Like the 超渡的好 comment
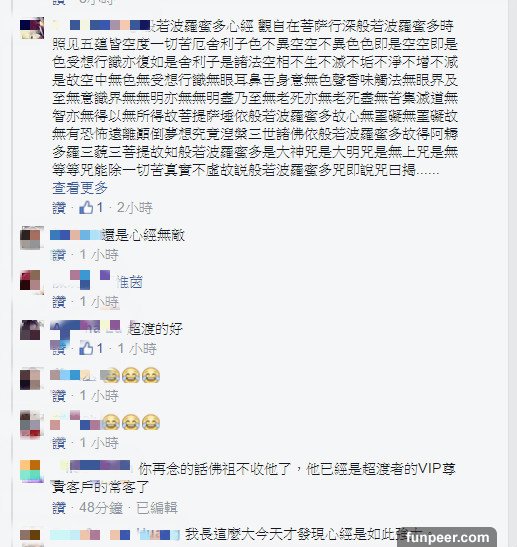Image resolution: width=517 pixels, height=547 pixels. pyautogui.click(x=59, y=349)
